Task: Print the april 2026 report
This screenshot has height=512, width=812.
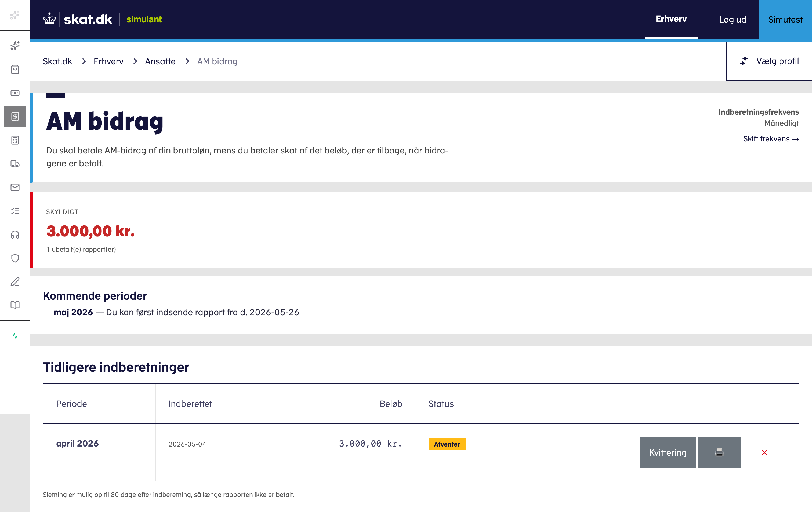Action: (x=719, y=452)
